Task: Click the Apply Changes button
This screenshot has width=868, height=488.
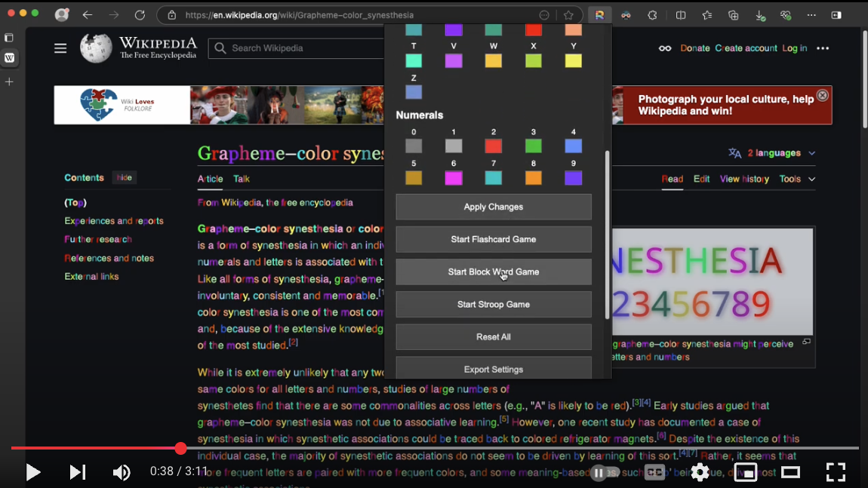Action: 493,207
